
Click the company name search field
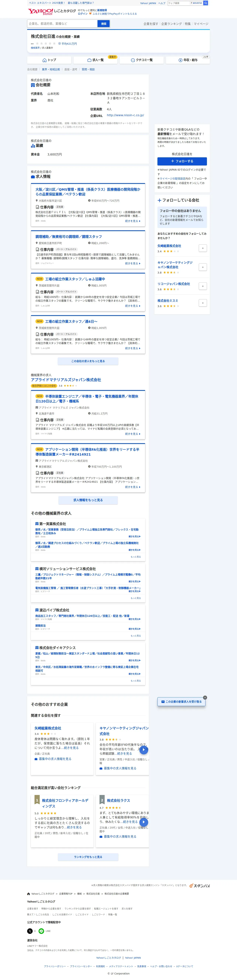point(62,24)
